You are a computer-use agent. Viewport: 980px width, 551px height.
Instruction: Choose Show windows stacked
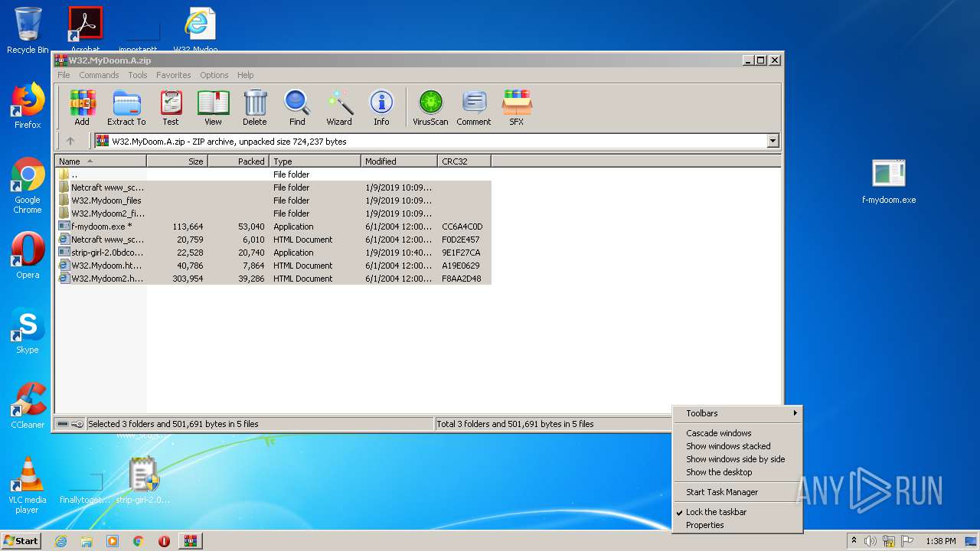[x=737, y=446]
